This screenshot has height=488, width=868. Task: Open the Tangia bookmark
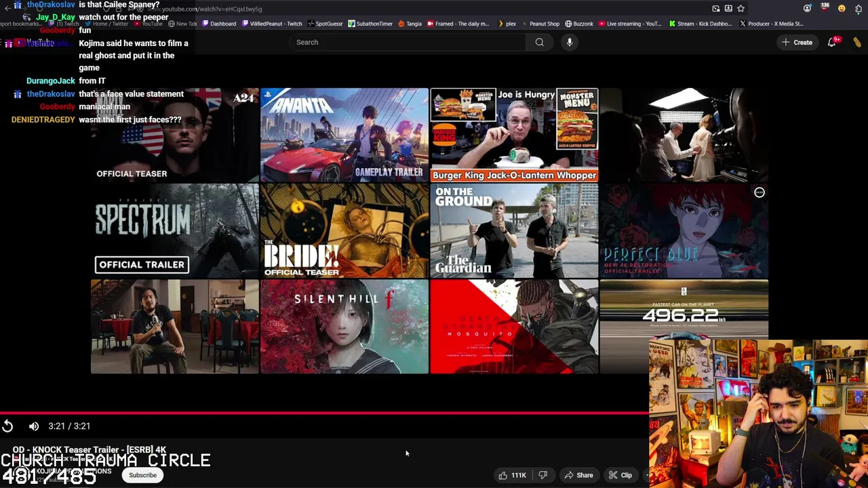click(410, 24)
